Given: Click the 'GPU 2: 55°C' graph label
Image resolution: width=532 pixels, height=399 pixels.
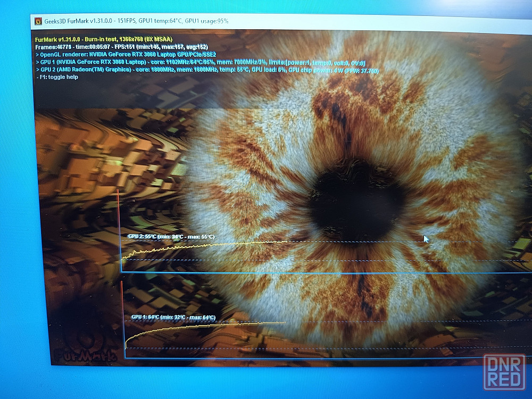Looking at the screenshot, I should pos(171,236).
